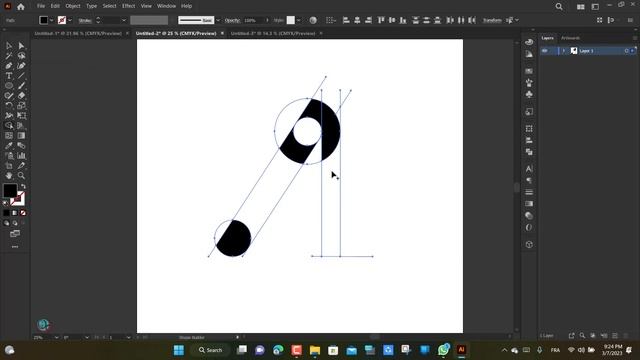
Task: Select the Slice tool
Action: point(21,166)
